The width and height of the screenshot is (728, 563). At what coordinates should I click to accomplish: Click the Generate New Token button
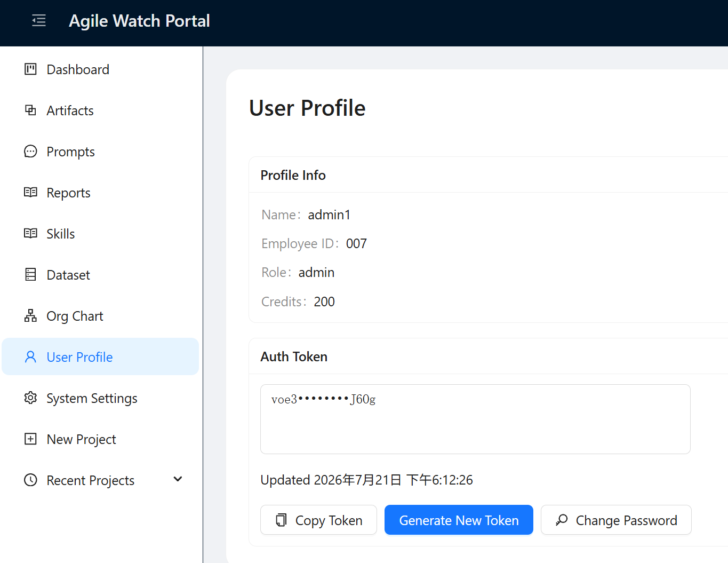(459, 520)
